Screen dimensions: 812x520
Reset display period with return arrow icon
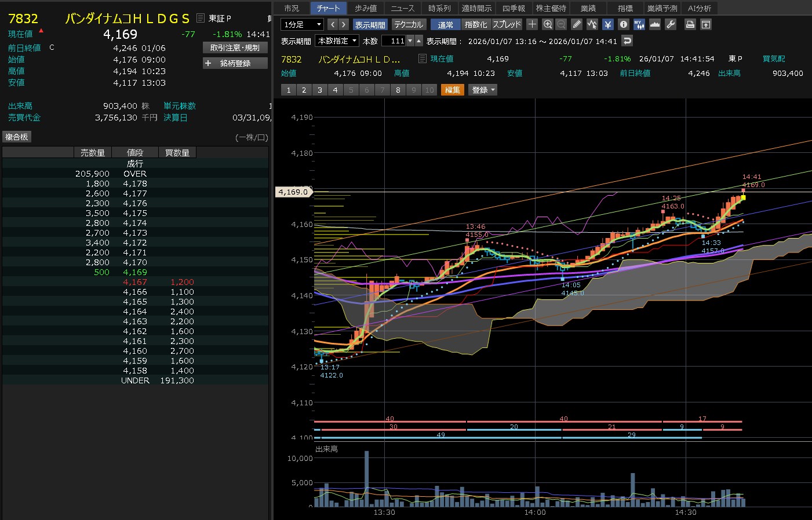627,41
